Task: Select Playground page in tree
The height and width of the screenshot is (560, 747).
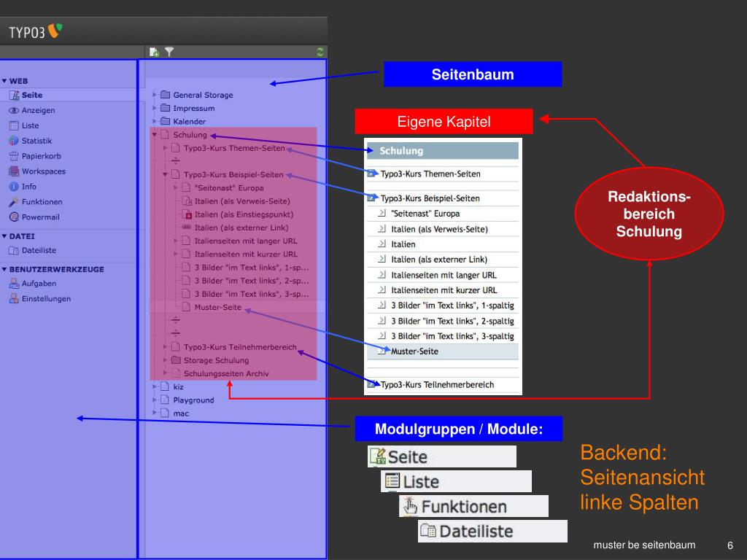Action: click(193, 400)
